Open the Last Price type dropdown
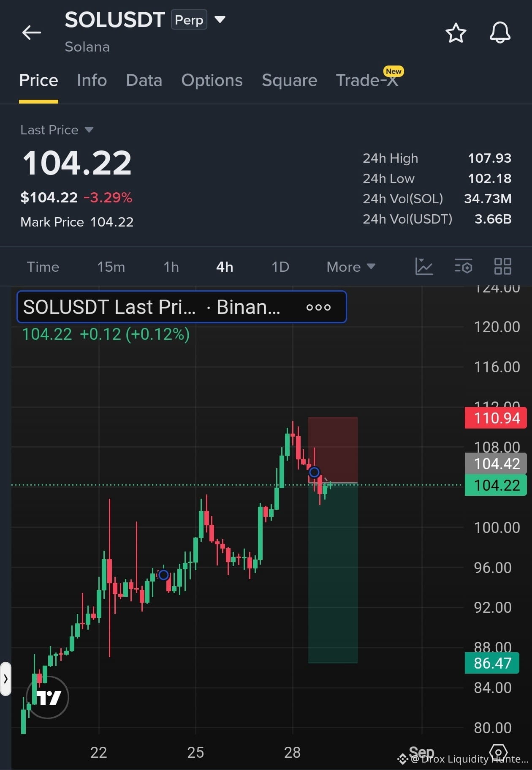This screenshot has width=532, height=770. 57,130
